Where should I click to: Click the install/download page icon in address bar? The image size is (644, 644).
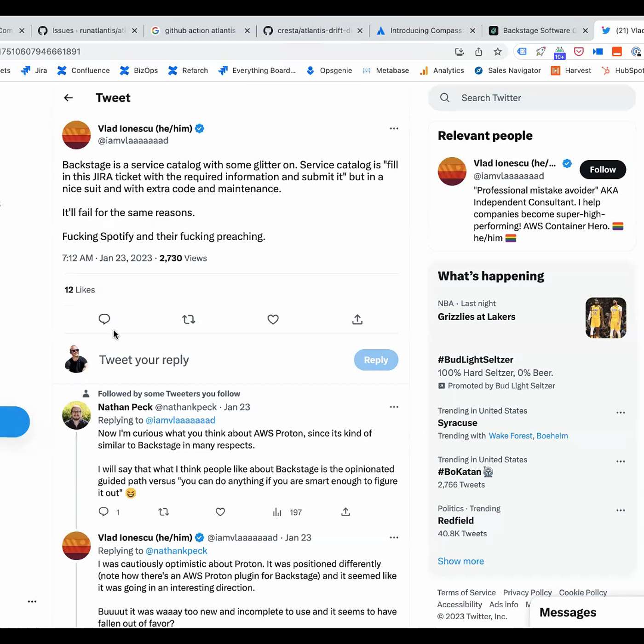[459, 52]
